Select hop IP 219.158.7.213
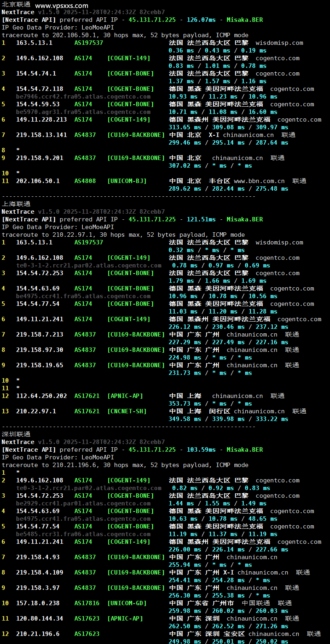 [x=40, y=335]
